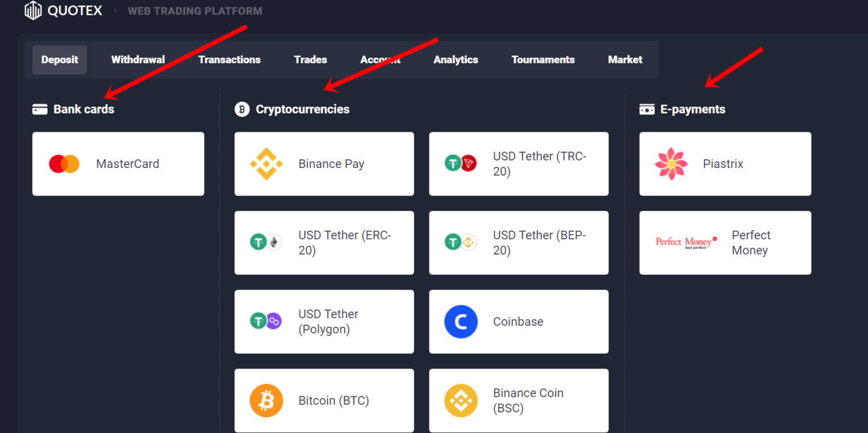Select the Deposit tab
This screenshot has height=433, width=868.
59,60
